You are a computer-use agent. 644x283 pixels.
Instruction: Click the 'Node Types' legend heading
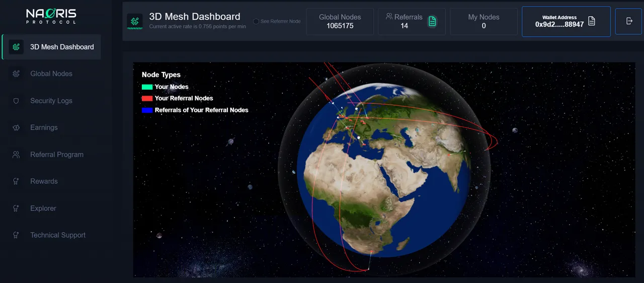pyautogui.click(x=161, y=75)
